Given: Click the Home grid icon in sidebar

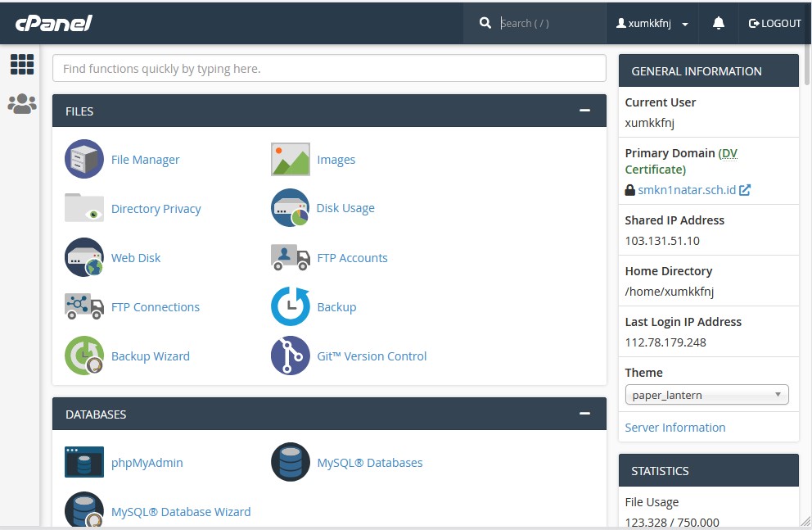Looking at the screenshot, I should point(22,64).
